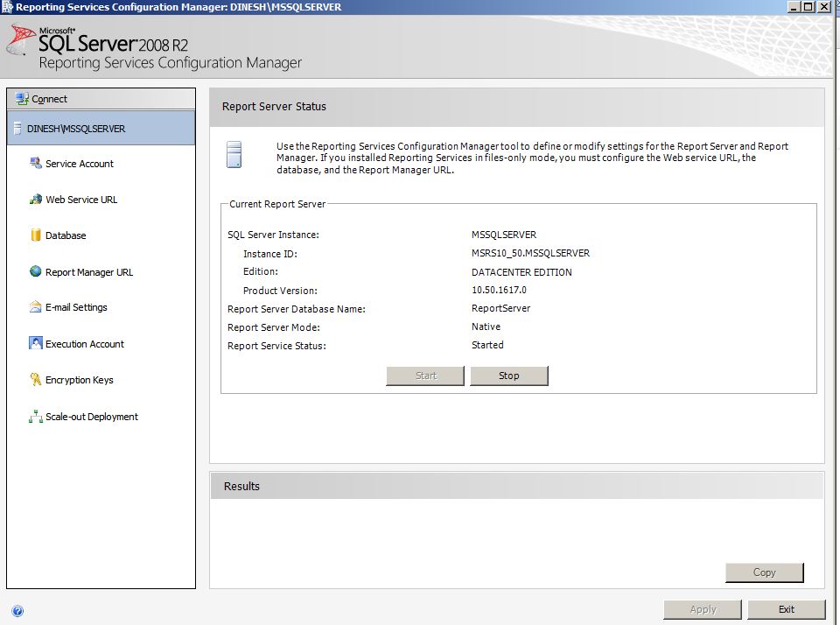Click the disabled Start button

click(425, 376)
